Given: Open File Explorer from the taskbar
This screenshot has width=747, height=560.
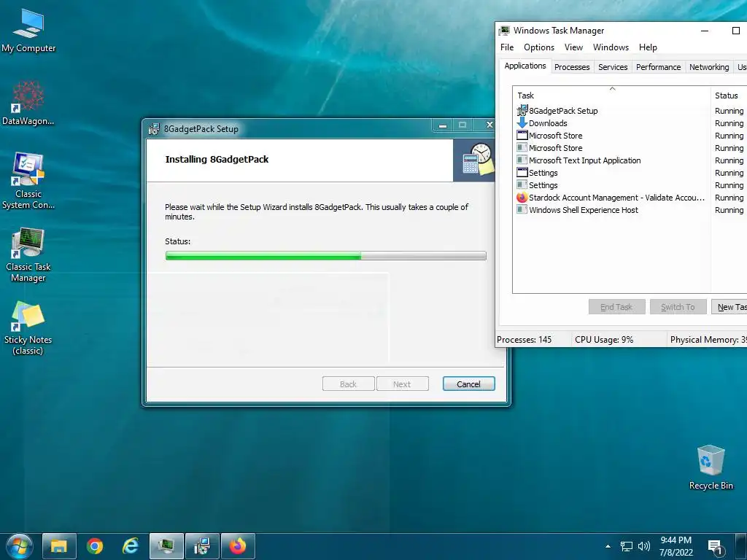Looking at the screenshot, I should (x=59, y=546).
